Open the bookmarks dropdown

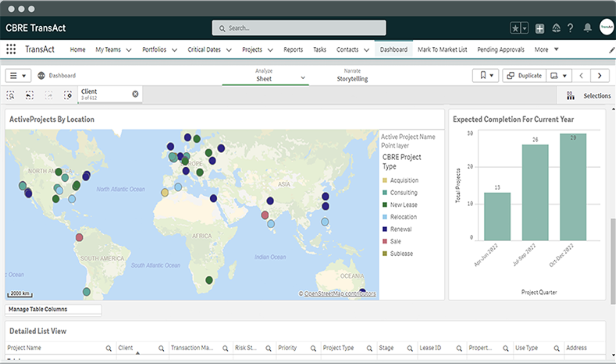[486, 76]
